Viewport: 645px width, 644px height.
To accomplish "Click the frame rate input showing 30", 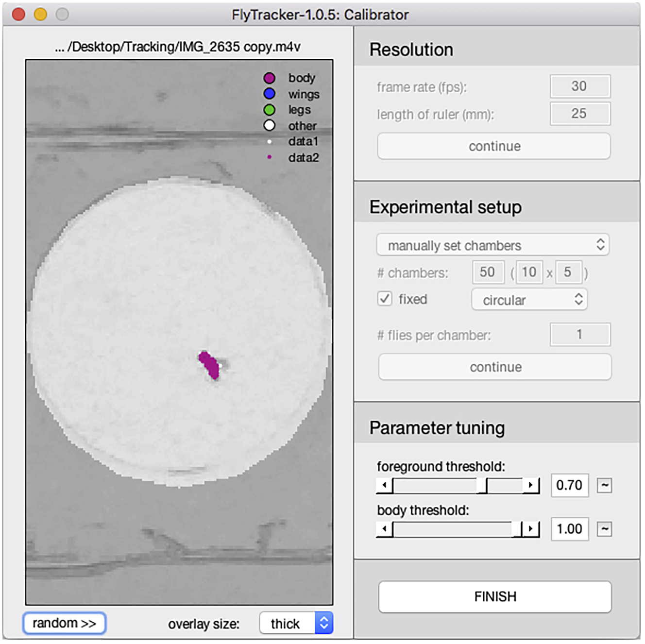I will click(580, 86).
